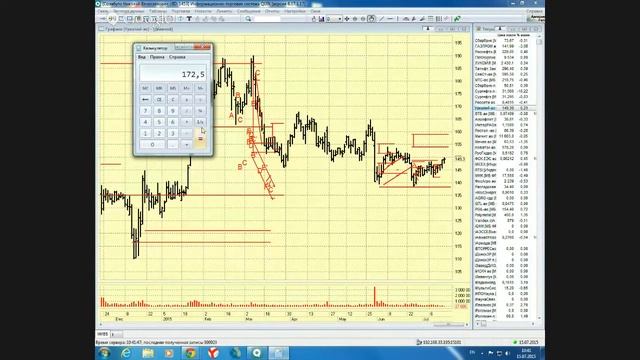Open the Справка menu in Calculator
This screenshot has width=640, height=360.
coord(177,57)
